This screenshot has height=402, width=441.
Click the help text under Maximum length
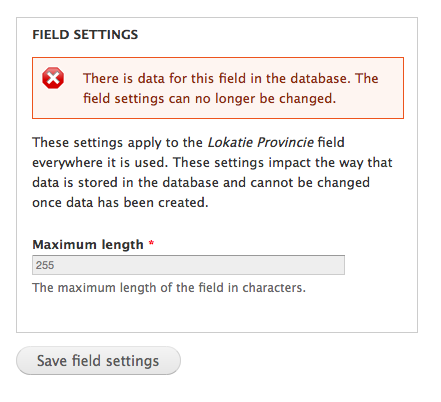[169, 288]
